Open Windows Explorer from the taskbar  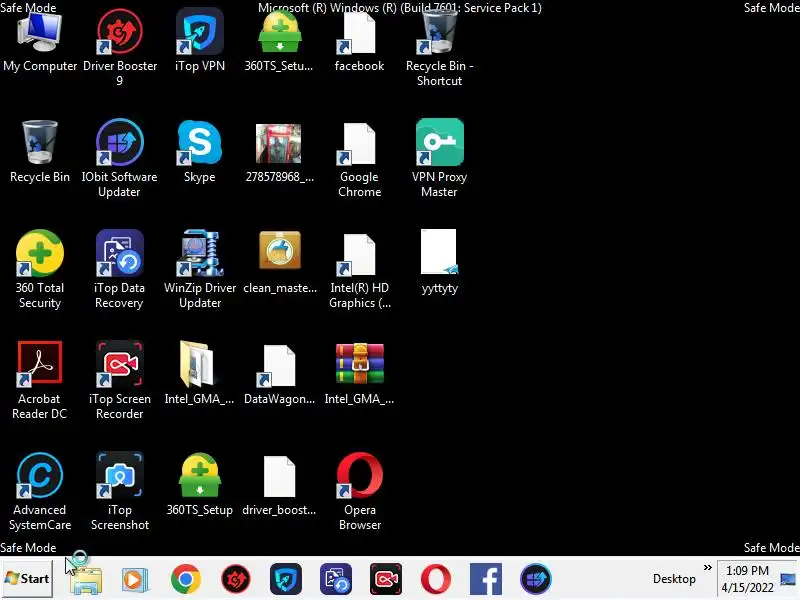[x=86, y=579]
